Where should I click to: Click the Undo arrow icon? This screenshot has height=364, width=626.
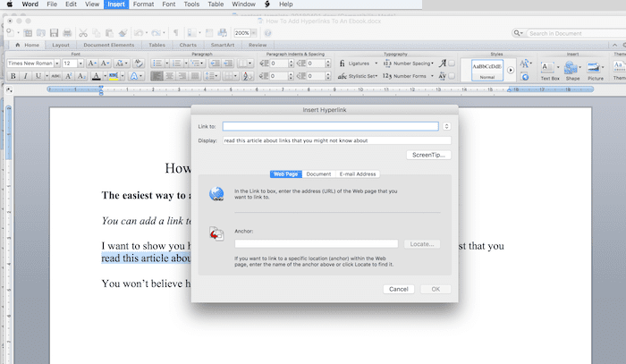[x=139, y=33]
